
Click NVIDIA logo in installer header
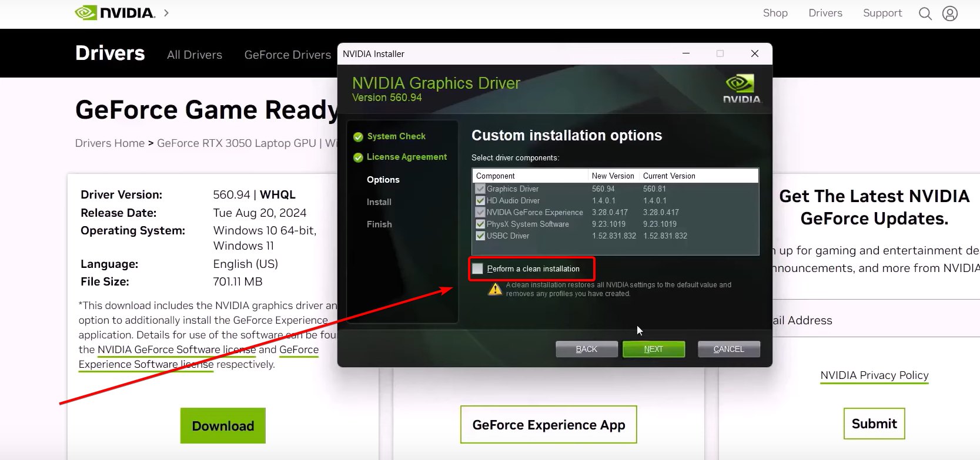pos(741,89)
